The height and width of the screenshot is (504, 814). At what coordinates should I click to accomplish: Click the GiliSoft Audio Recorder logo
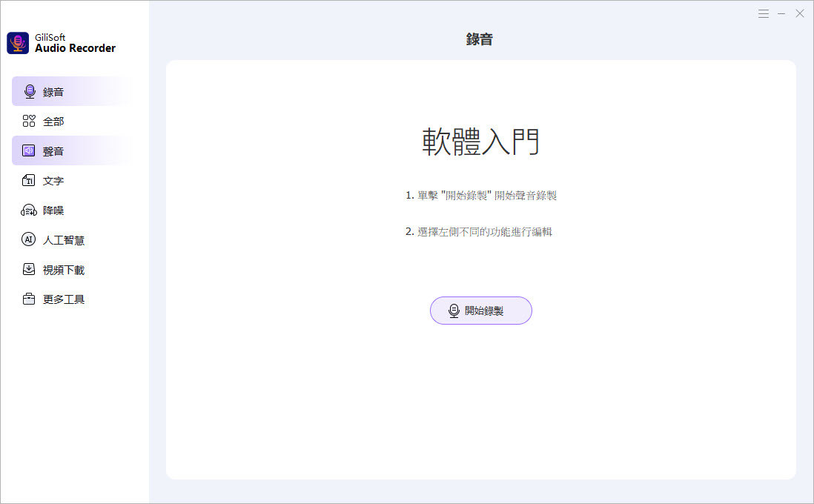coord(18,43)
